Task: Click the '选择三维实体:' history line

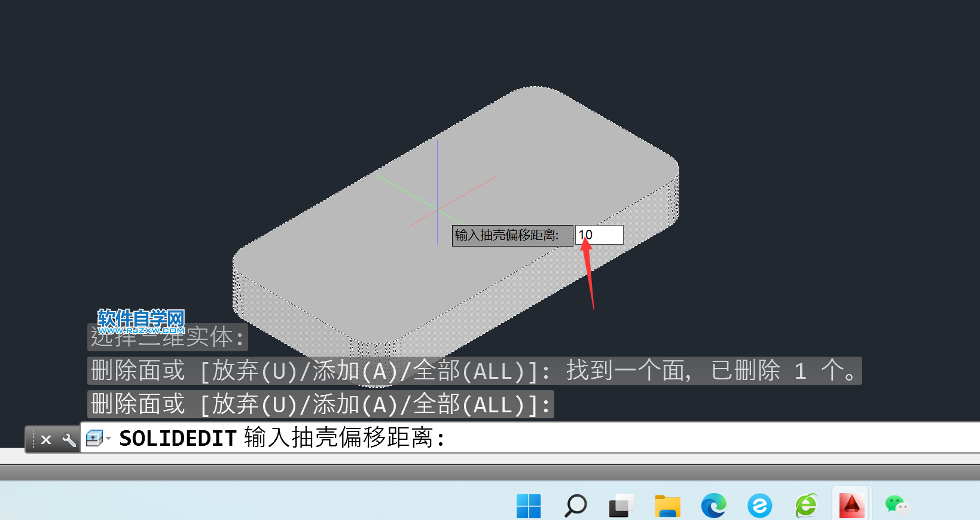Action: (167, 337)
